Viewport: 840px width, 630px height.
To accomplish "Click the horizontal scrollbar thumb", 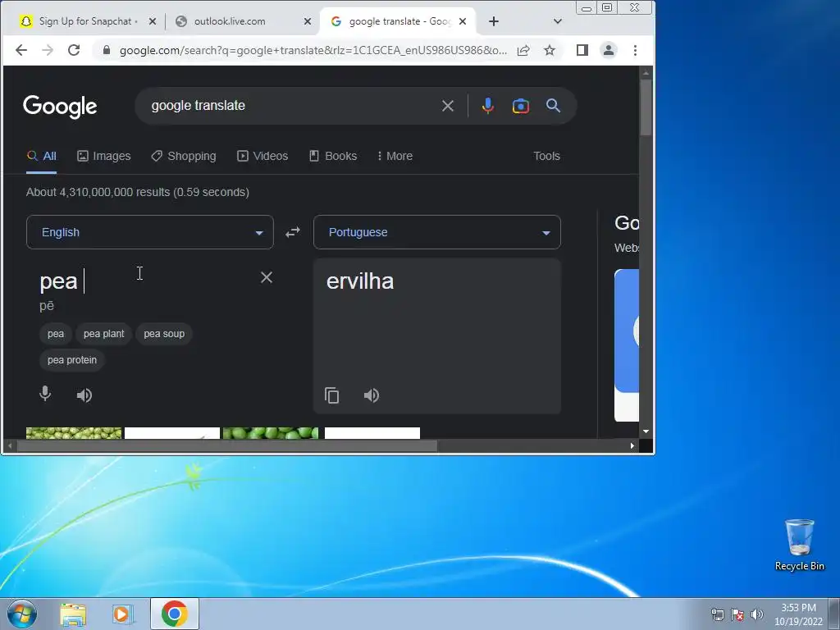I will 228,445.
